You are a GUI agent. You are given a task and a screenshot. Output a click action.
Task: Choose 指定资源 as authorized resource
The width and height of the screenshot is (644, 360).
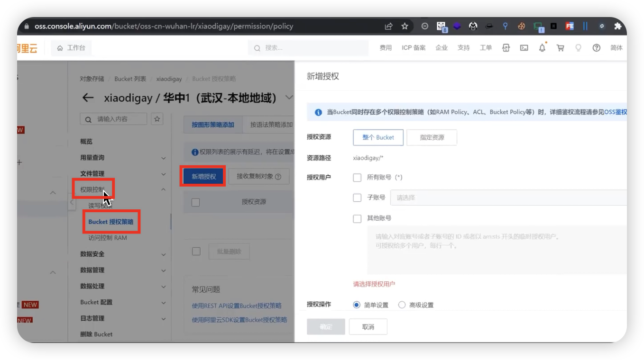pyautogui.click(x=432, y=137)
